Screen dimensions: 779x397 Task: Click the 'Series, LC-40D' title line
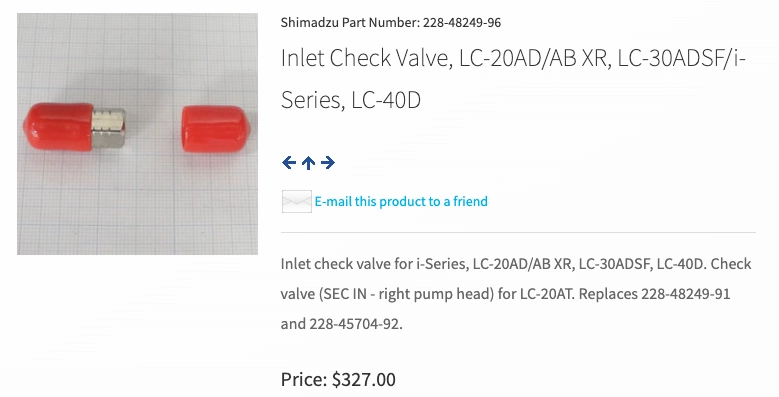coord(351,100)
